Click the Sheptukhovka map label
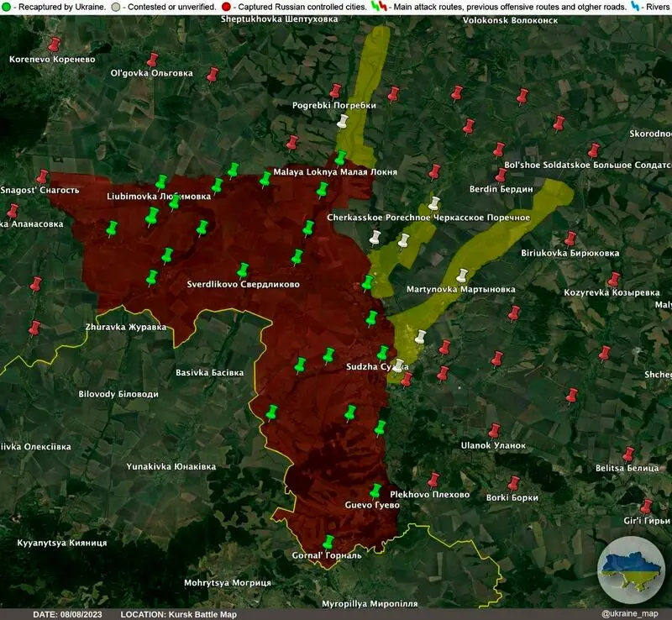This screenshot has width=672, height=620. click(279, 18)
